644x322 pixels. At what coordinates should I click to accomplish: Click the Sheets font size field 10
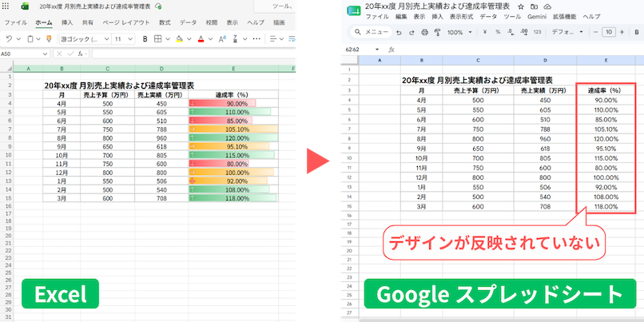pos(609,32)
